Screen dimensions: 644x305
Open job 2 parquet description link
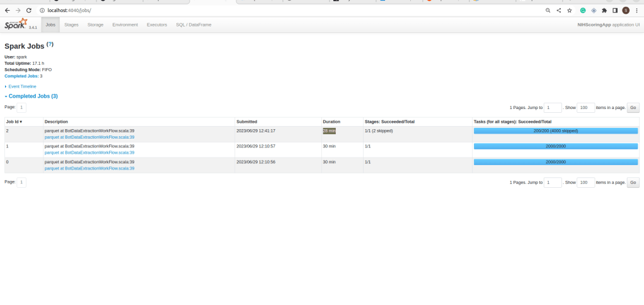tap(89, 137)
